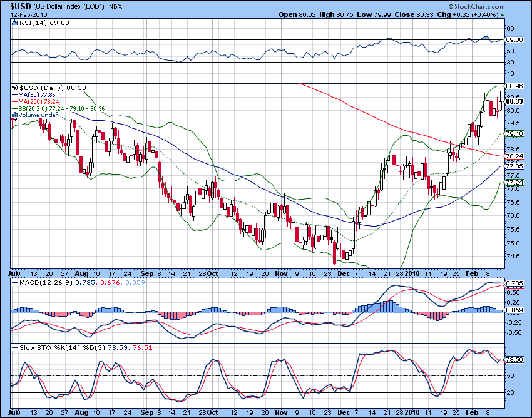Click the High 80.75 value
The width and height of the screenshot is (532, 418).
pos(336,14)
